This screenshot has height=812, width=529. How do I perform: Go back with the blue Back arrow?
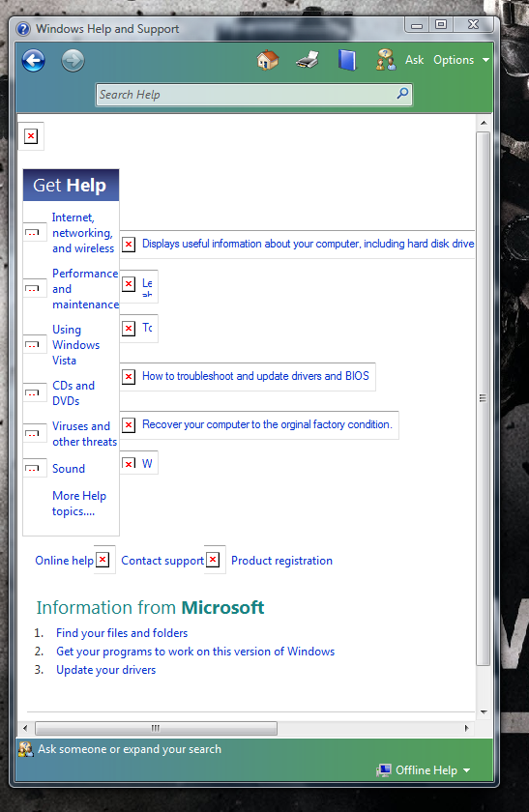point(33,61)
